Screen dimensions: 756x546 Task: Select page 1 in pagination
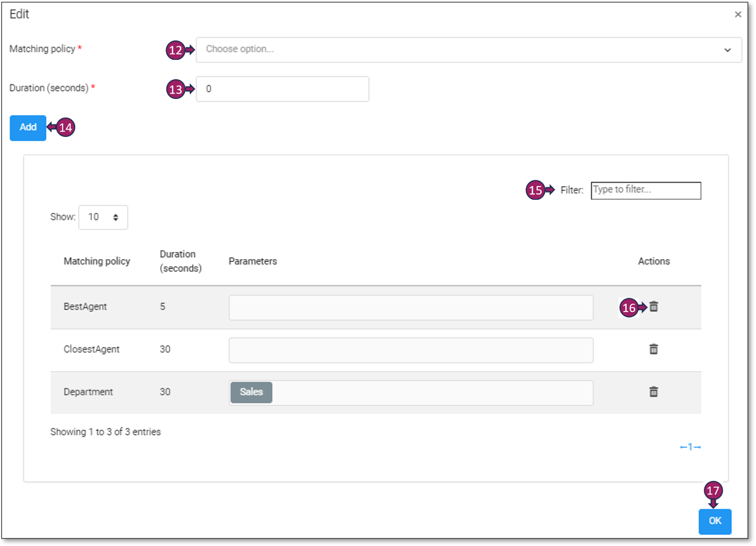[x=690, y=447]
